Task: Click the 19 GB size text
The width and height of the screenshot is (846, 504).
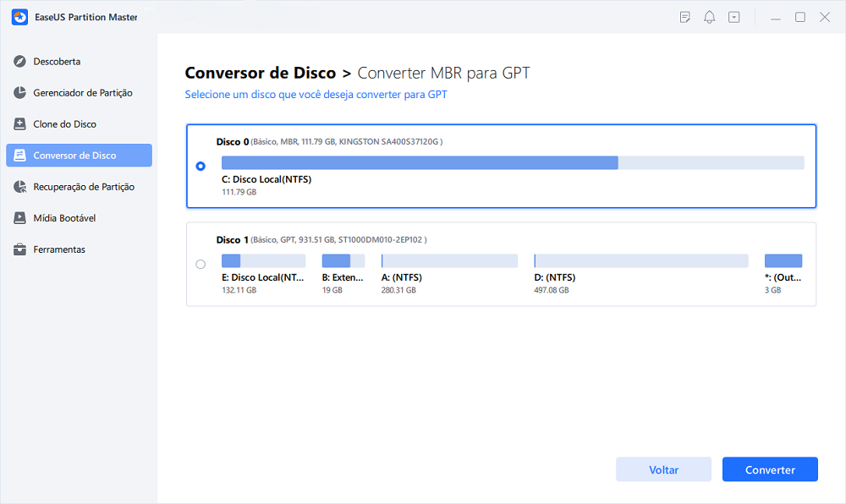Action: coord(332,290)
